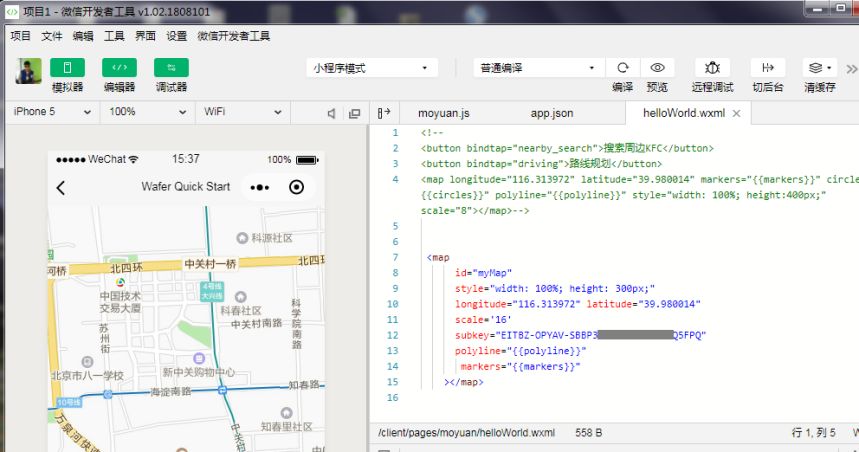Click the file path /client/pages/moyuan/helloWorld.wxml in status bar
This screenshot has width=859, height=452.
coord(466,433)
